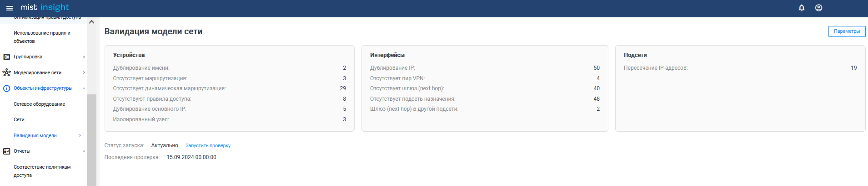The image size is (868, 186).
Task: Click the Параметры button
Action: coord(847,31)
